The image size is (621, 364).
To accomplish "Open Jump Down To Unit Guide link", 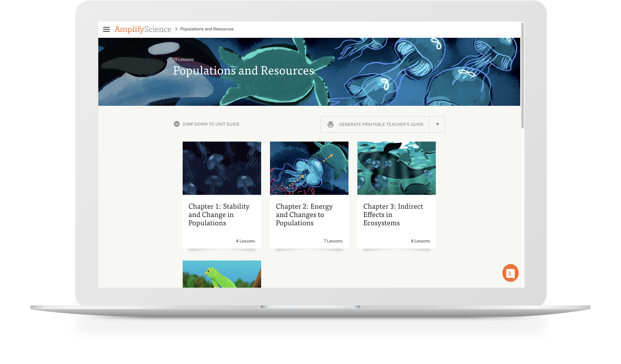I will 210,124.
